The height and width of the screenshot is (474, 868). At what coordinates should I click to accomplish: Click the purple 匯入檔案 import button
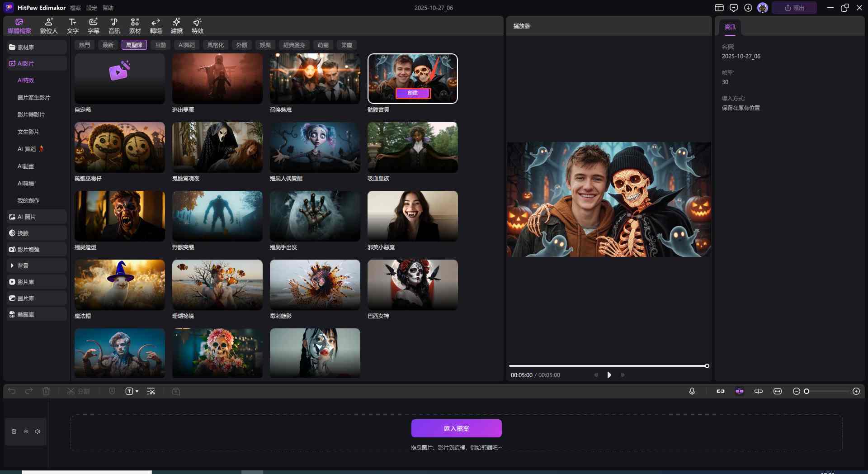(x=456, y=428)
